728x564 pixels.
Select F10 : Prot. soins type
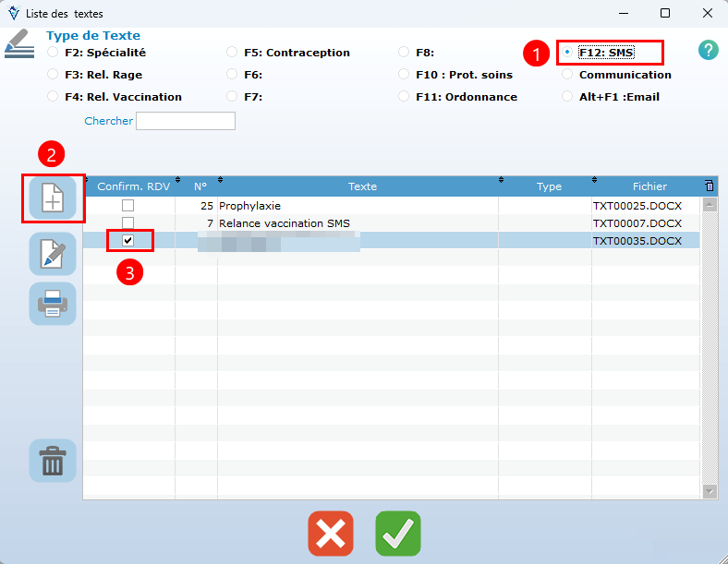(x=404, y=74)
